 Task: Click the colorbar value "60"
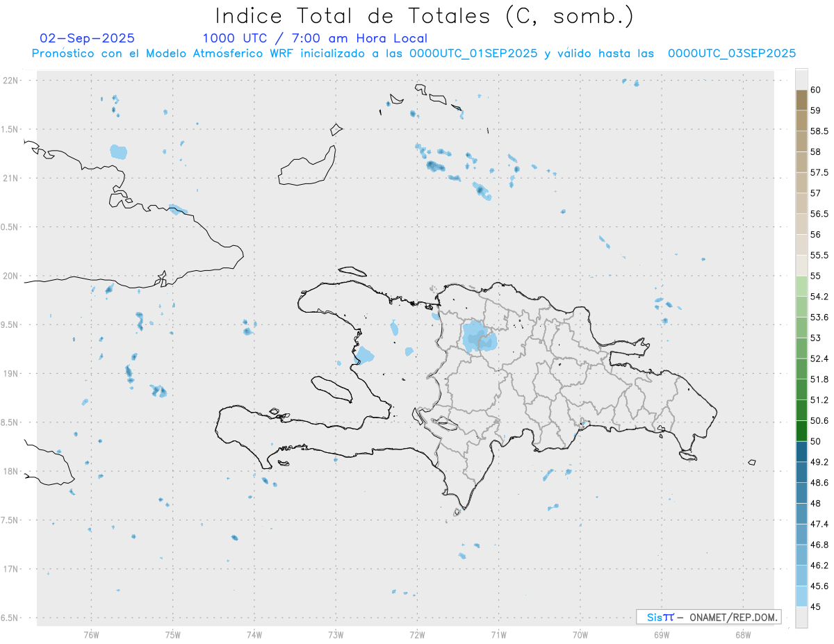point(815,90)
